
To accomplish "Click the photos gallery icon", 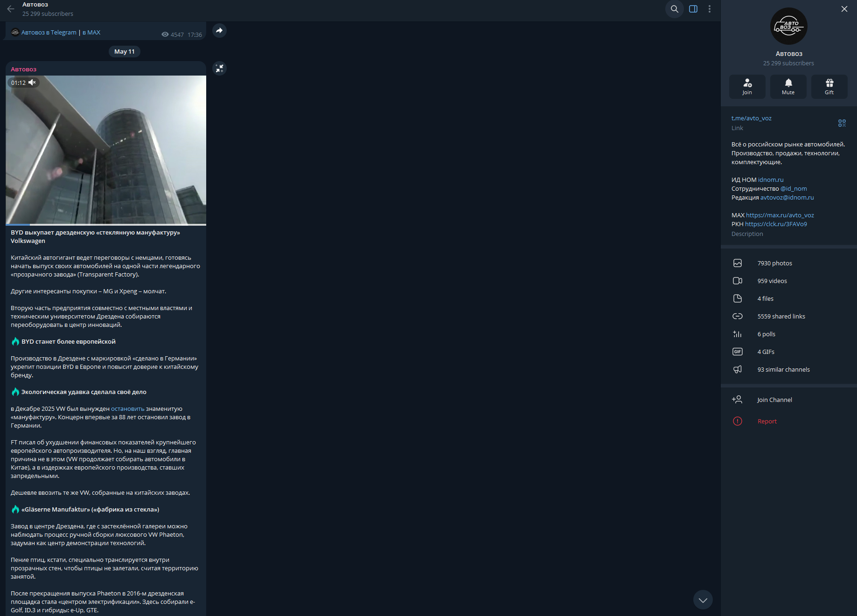I will point(738,263).
